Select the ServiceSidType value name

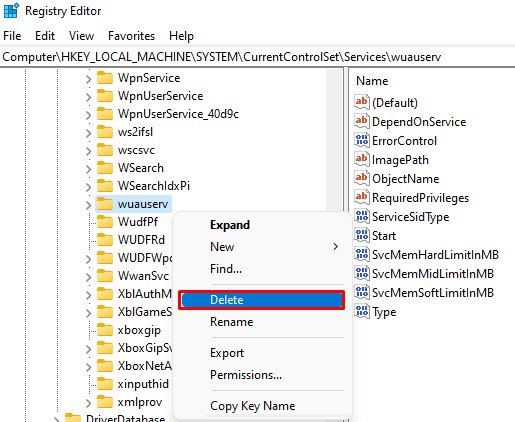[x=410, y=217]
